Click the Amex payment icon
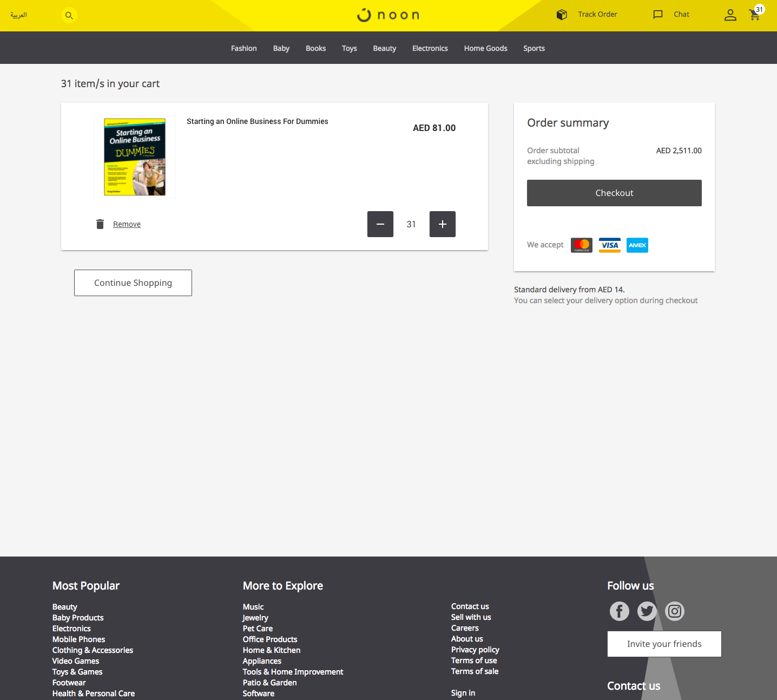The width and height of the screenshot is (777, 700). [x=637, y=245]
